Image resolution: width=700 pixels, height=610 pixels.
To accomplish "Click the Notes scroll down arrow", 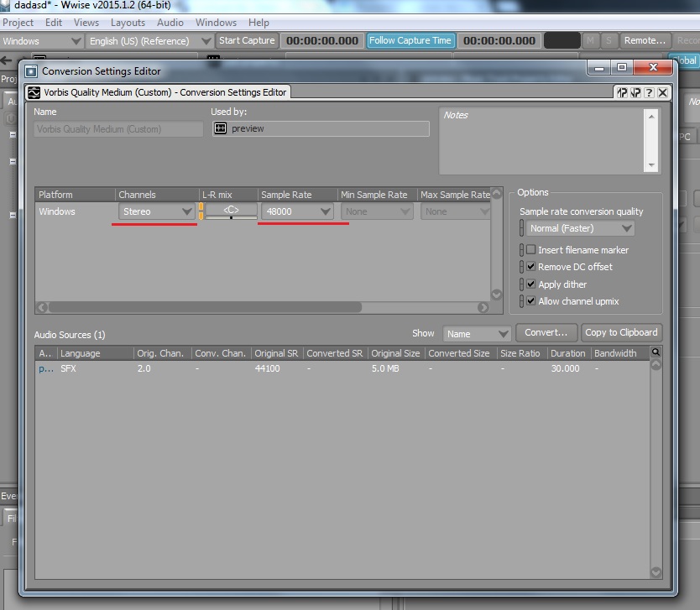I will (x=651, y=165).
